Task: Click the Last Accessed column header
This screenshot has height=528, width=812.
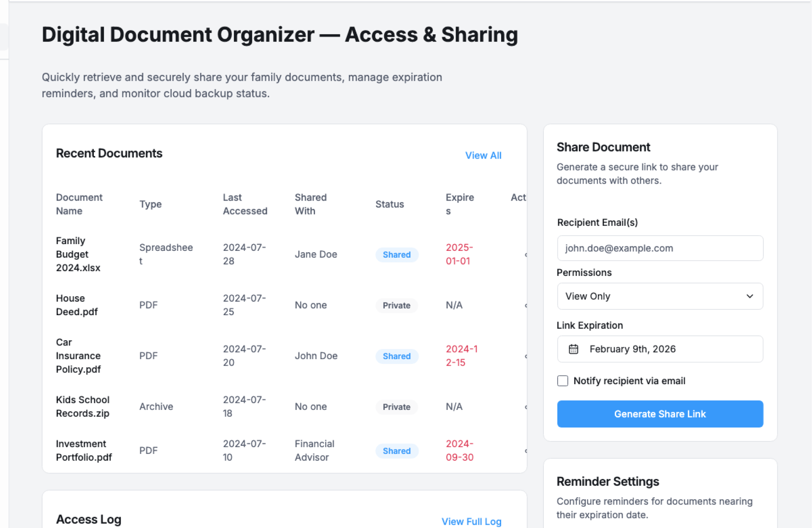Action: 245,204
